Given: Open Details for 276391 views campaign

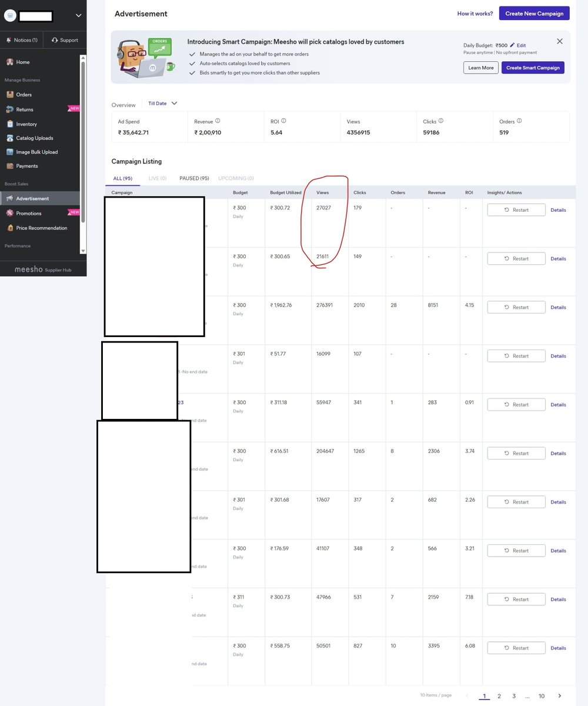Looking at the screenshot, I should pos(558,308).
